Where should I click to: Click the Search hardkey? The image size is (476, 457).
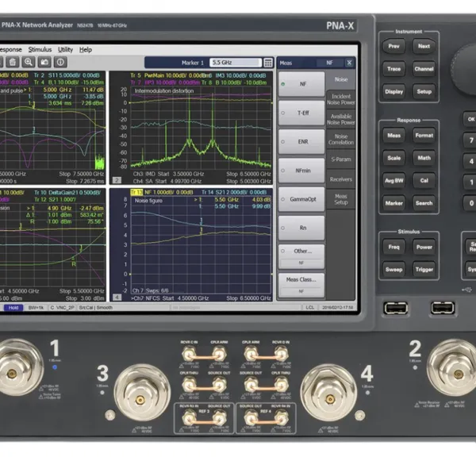[x=424, y=203]
